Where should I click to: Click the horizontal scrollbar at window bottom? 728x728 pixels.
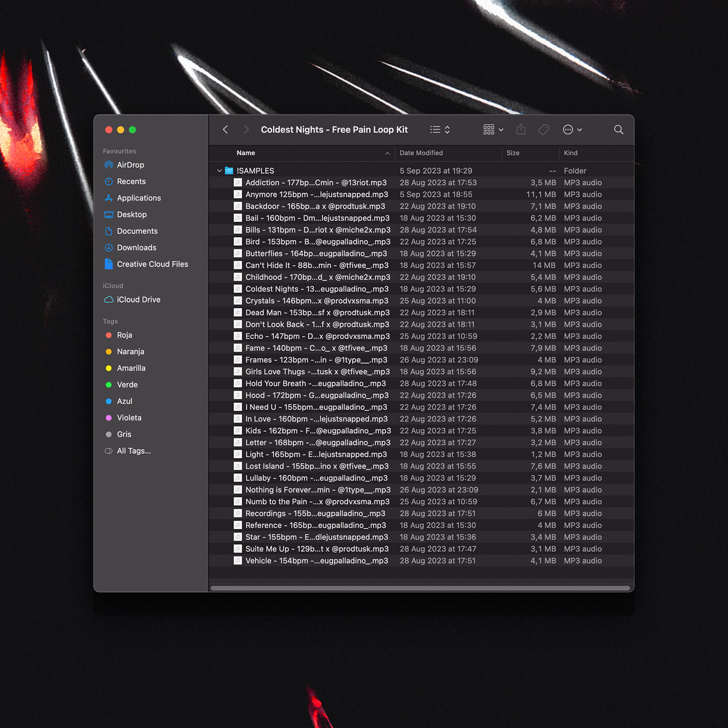point(420,588)
